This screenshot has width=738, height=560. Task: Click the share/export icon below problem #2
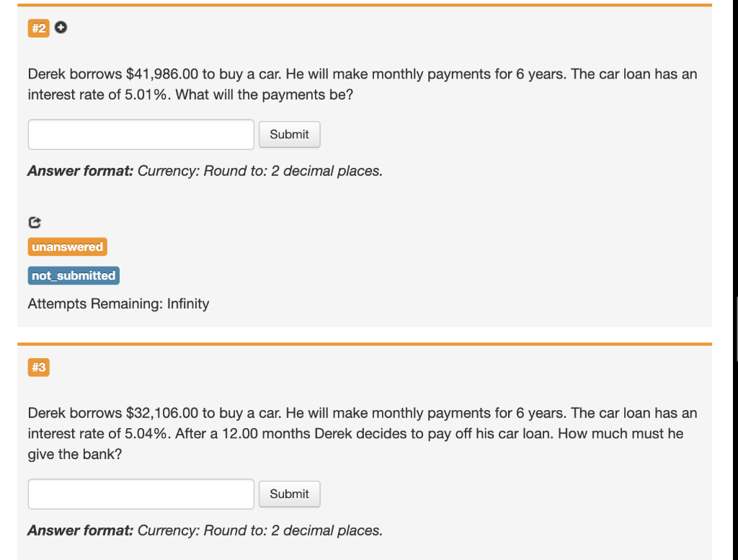click(34, 223)
